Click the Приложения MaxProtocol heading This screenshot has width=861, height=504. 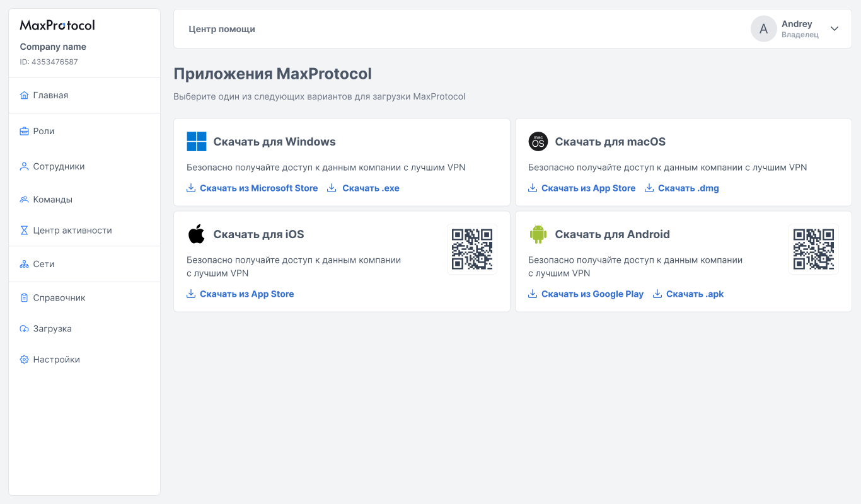click(273, 74)
